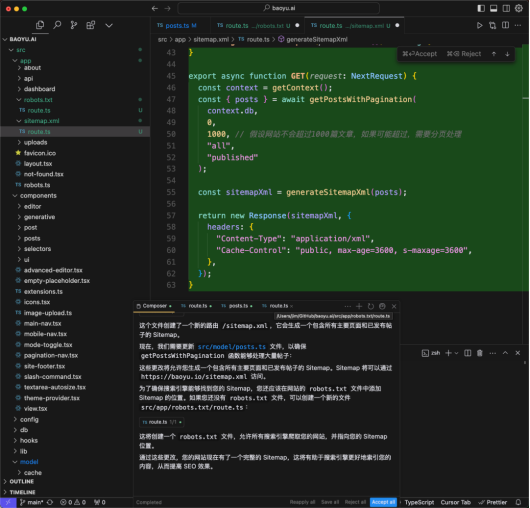Toggle the secondary sidebar layout icon
Image resolution: width=530 pixels, height=508 pixels.
(506, 8)
